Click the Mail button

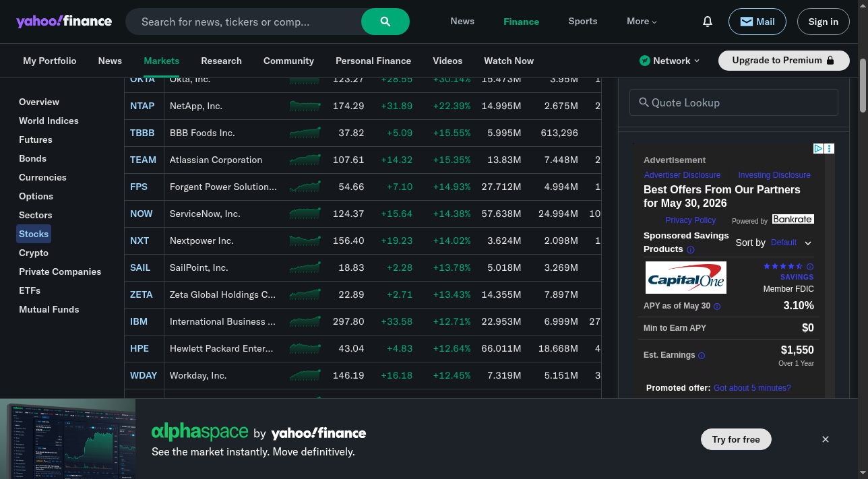point(757,22)
